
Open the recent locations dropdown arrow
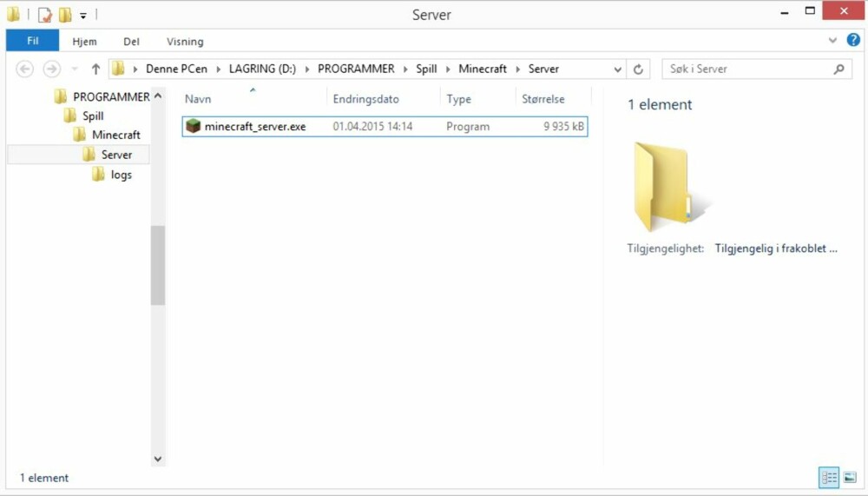[x=74, y=69]
